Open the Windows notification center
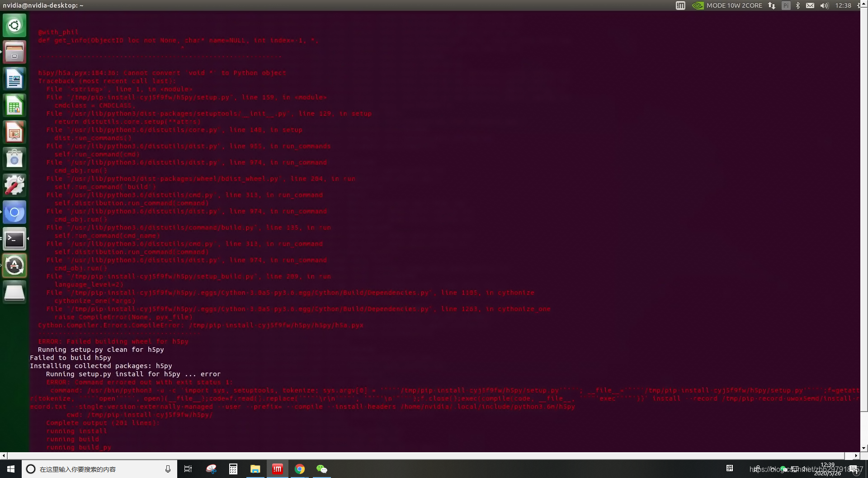Screen dimensions: 868x478 (x=854, y=469)
